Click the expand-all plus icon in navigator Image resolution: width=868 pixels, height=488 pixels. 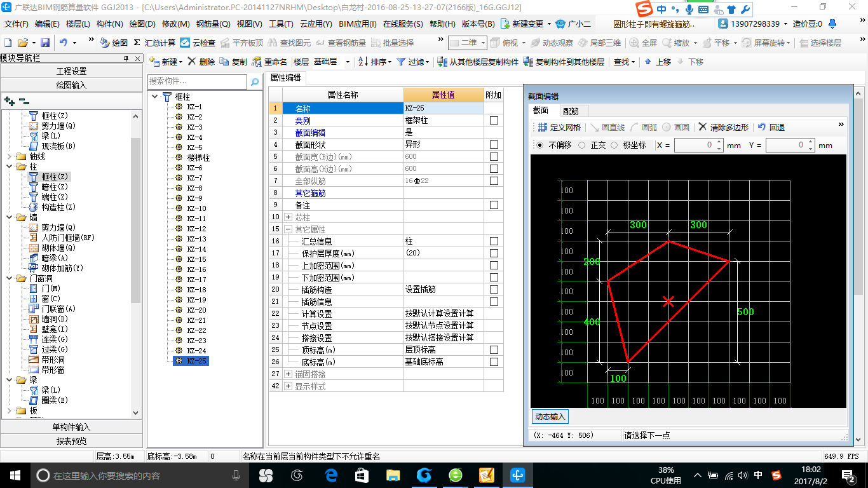pyautogui.click(x=9, y=100)
